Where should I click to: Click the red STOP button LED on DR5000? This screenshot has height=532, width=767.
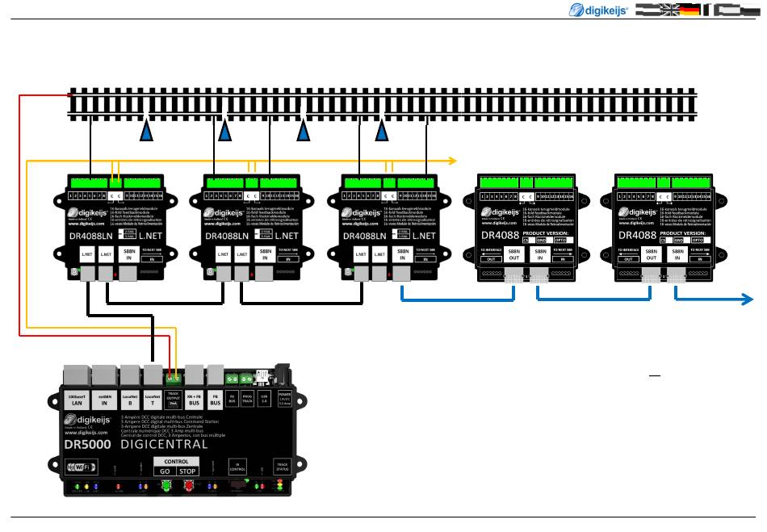pos(188,485)
